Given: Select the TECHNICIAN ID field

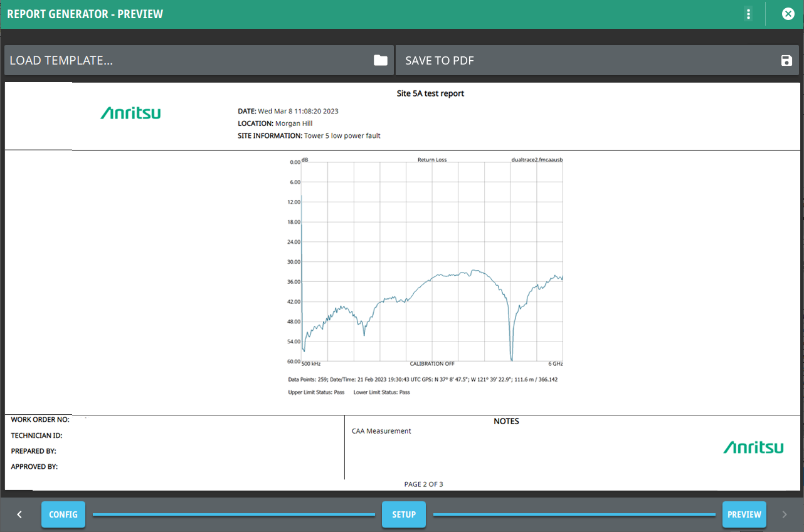Looking at the screenshot, I should (x=36, y=436).
